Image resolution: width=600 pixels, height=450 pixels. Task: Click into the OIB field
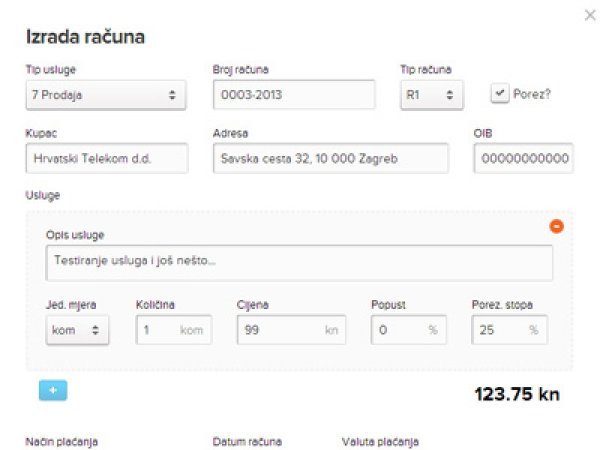pos(523,158)
